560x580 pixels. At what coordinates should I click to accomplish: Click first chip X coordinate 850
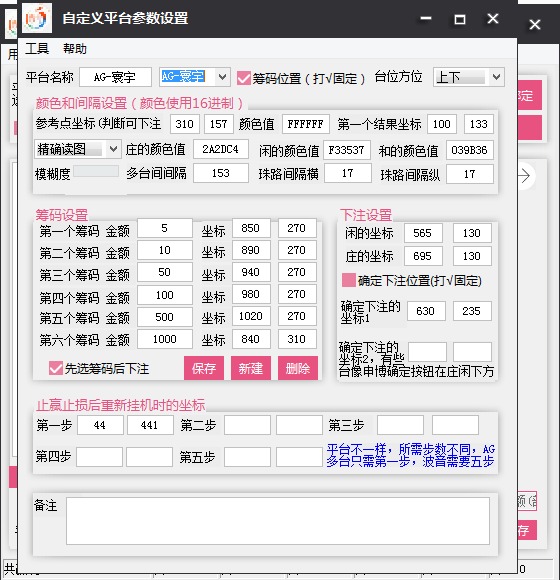251,228
